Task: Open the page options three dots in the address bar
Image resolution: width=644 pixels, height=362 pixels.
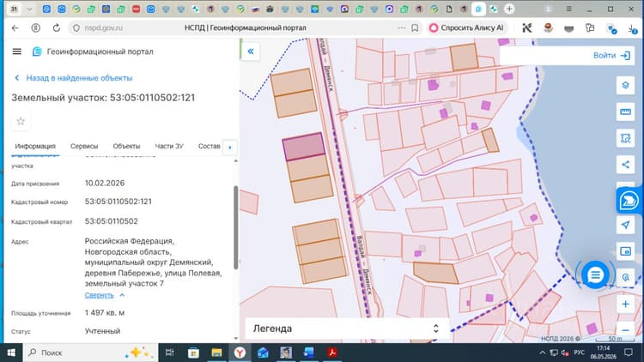Action: pyautogui.click(x=401, y=28)
